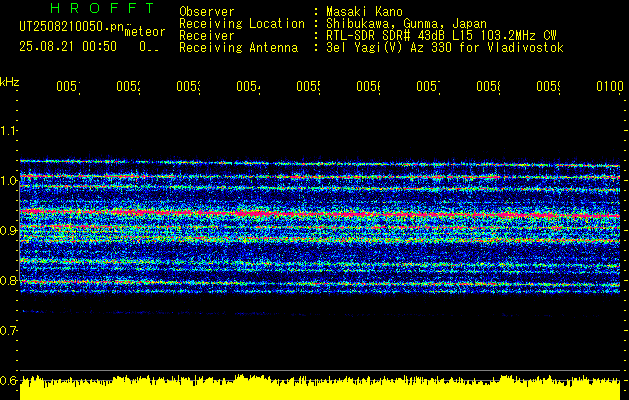Click the 0.9 kHz frequency label

(8, 231)
